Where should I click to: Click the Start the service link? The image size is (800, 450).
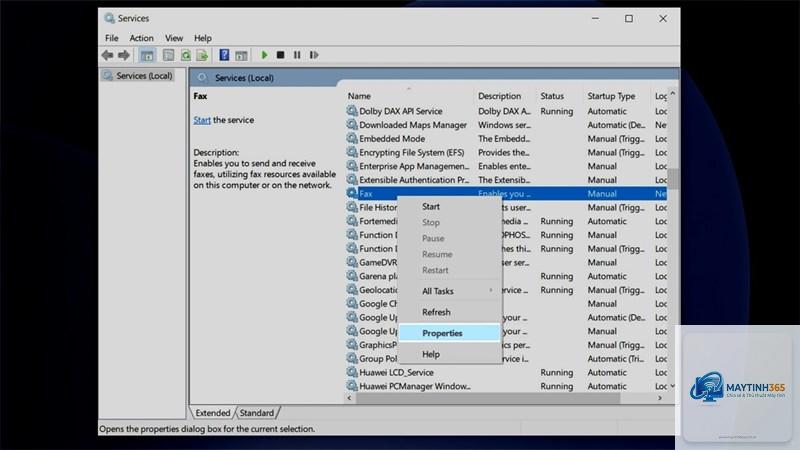click(202, 120)
